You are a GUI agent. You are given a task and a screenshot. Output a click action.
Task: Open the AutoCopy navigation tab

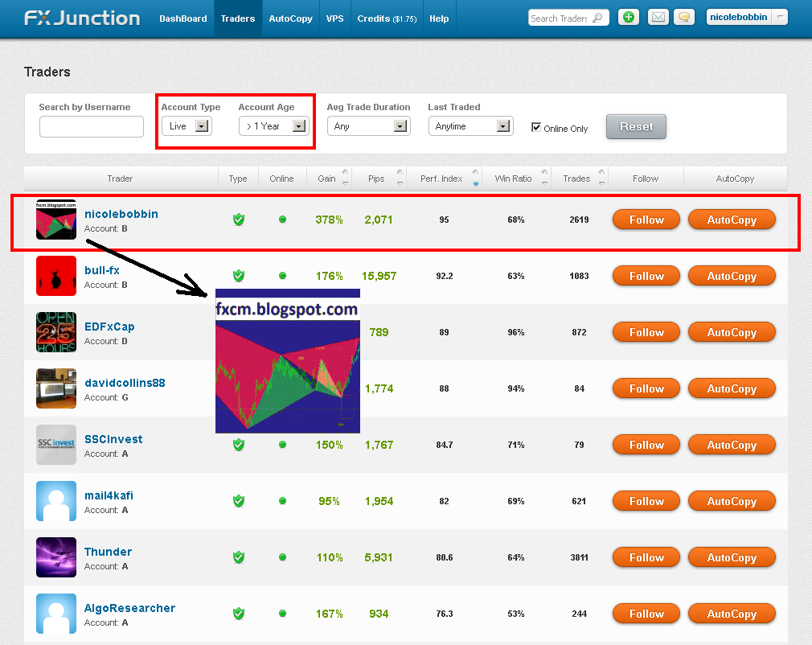290,18
